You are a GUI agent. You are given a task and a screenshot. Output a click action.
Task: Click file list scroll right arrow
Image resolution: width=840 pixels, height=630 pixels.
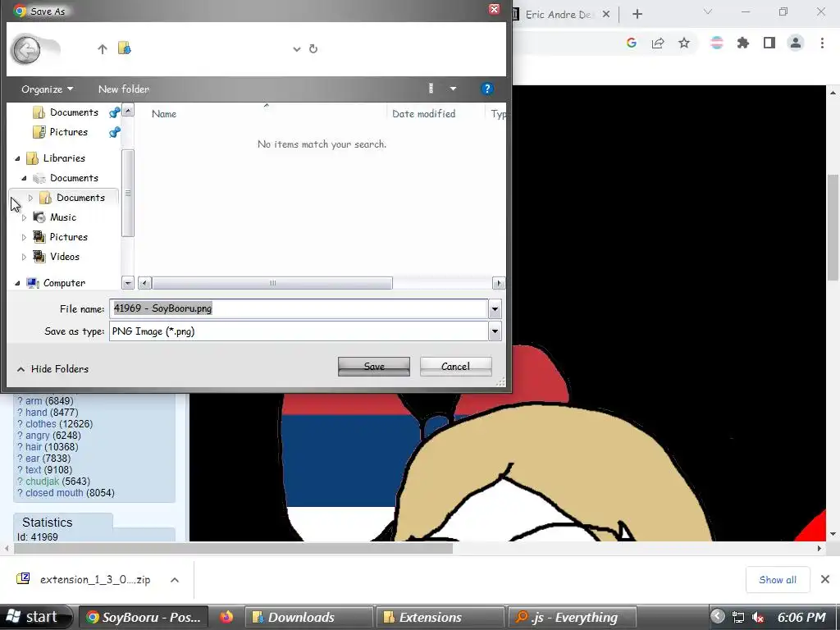click(499, 283)
